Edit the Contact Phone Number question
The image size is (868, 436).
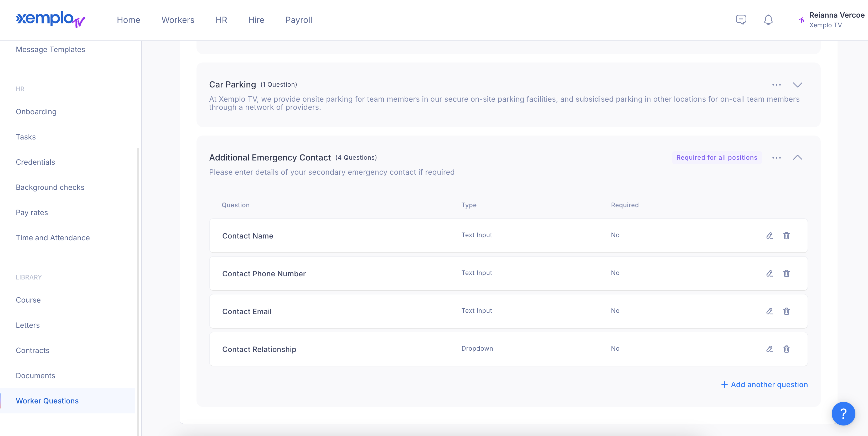click(x=769, y=273)
